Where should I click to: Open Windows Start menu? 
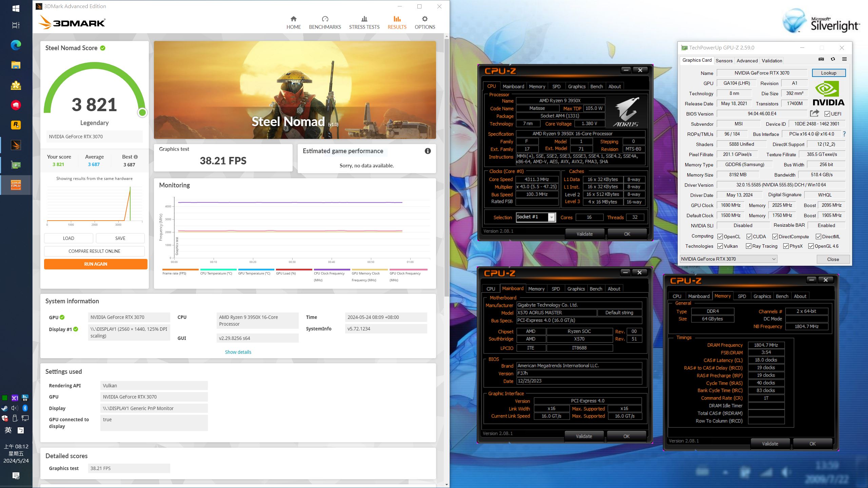pyautogui.click(x=16, y=8)
